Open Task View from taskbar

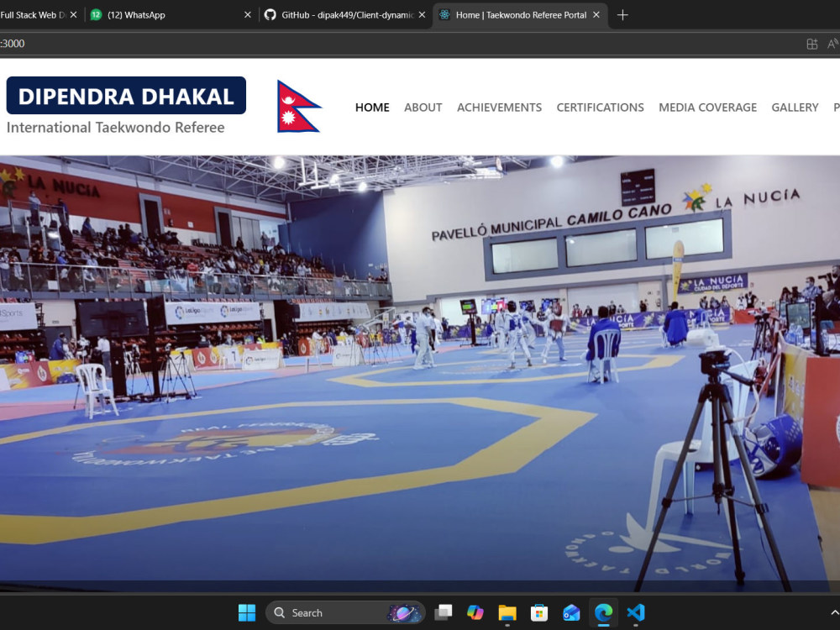point(443,612)
